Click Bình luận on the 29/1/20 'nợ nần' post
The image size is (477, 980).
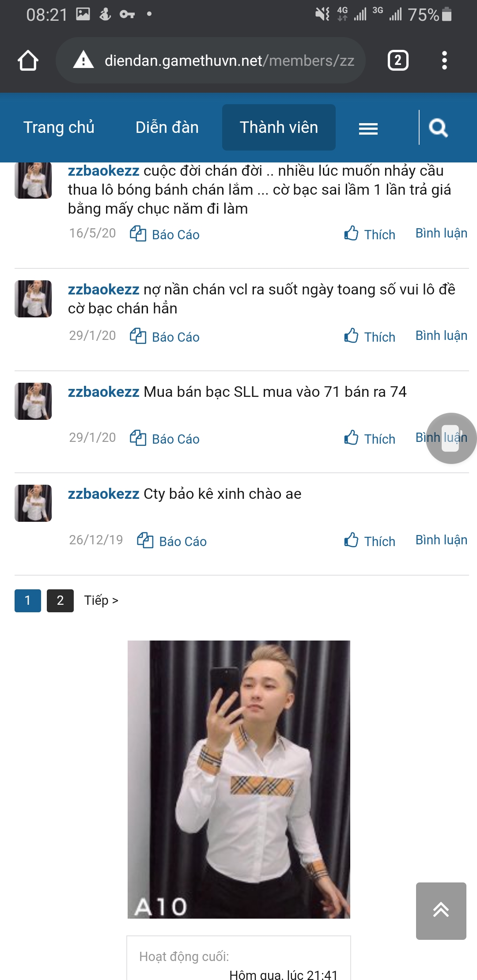441,335
